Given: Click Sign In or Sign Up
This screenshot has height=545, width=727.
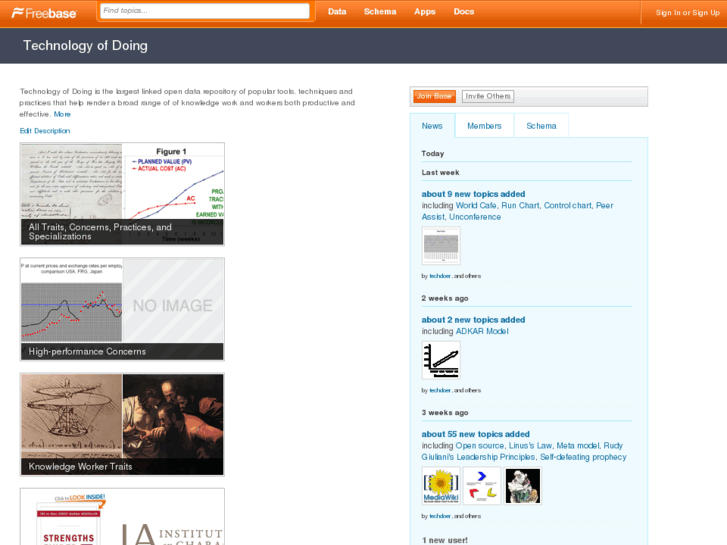Looking at the screenshot, I should 688,13.
